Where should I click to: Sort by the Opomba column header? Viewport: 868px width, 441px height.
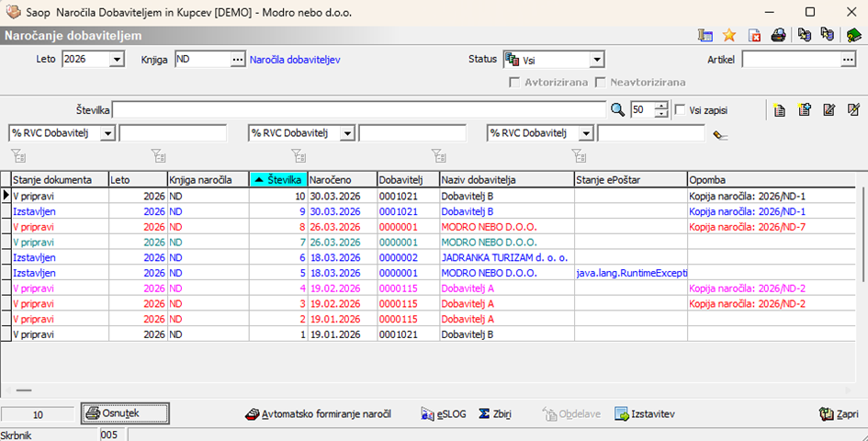click(772, 179)
